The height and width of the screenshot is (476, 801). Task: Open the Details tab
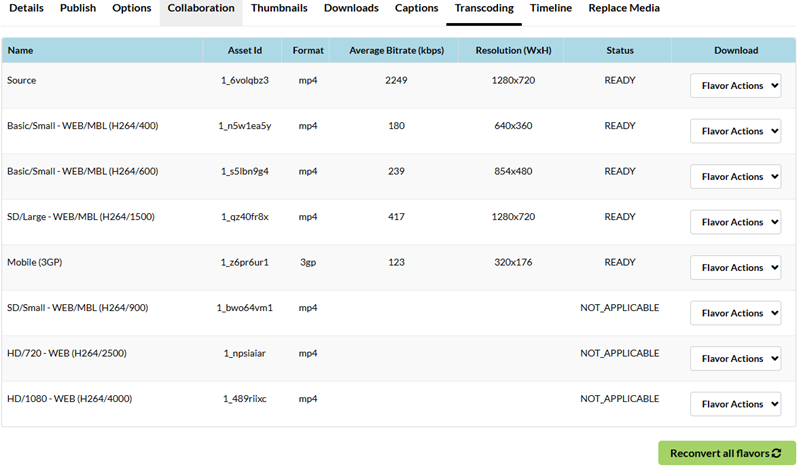coord(26,8)
